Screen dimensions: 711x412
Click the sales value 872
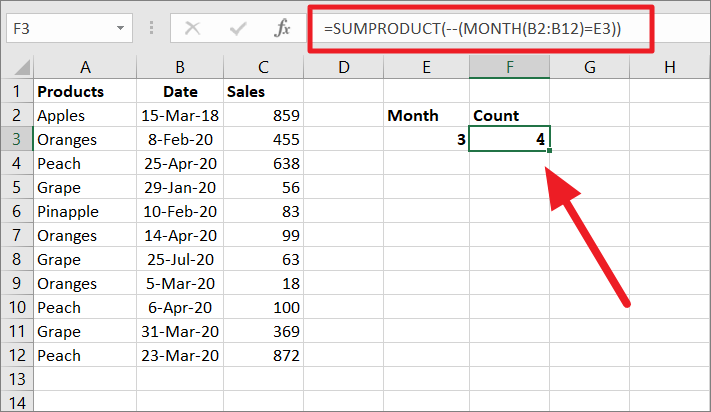click(x=263, y=355)
